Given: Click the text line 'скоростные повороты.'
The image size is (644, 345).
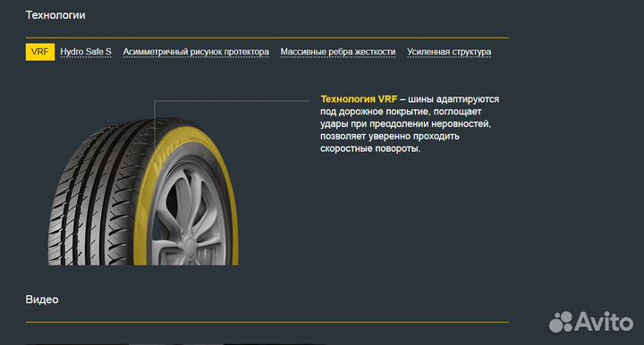Looking at the screenshot, I should (370, 148).
